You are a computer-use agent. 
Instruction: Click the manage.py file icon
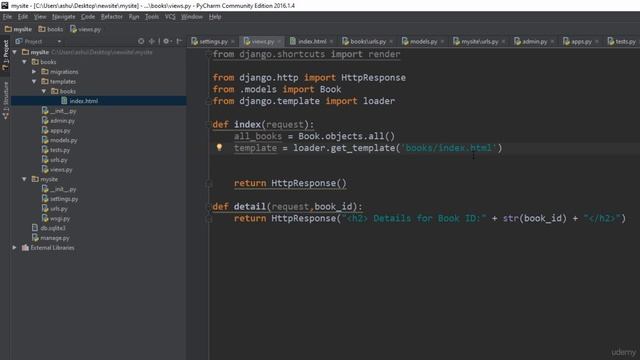[x=35, y=238]
